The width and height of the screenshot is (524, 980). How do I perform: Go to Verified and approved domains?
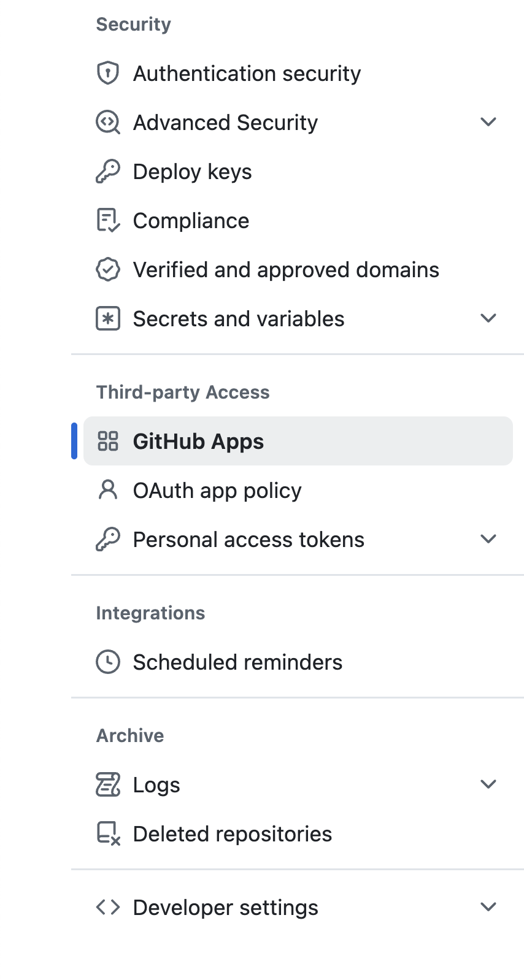pyautogui.click(x=286, y=270)
